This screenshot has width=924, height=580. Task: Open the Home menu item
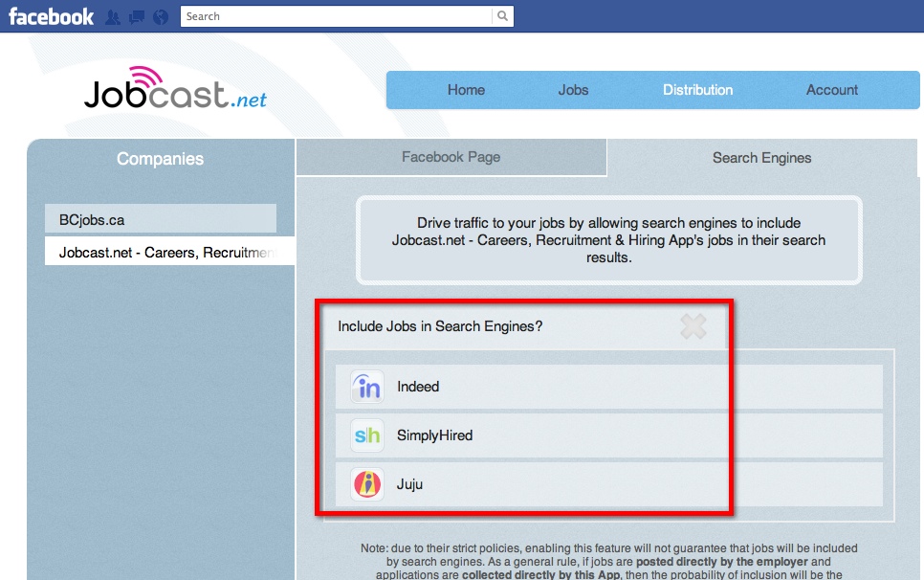pyautogui.click(x=466, y=90)
